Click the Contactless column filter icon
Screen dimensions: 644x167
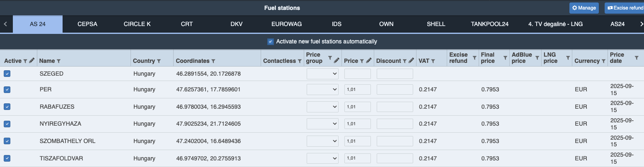(300, 61)
